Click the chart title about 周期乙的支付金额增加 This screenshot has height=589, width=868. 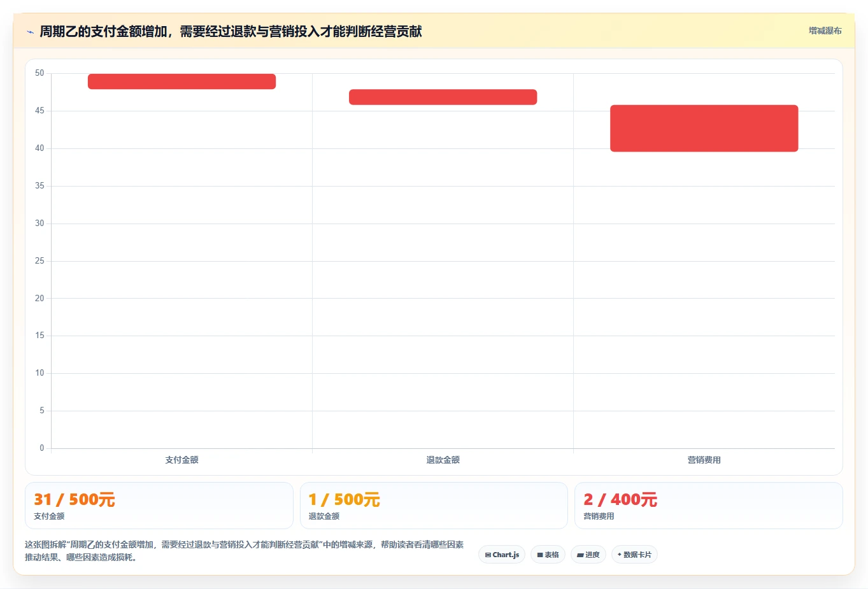click(x=231, y=31)
